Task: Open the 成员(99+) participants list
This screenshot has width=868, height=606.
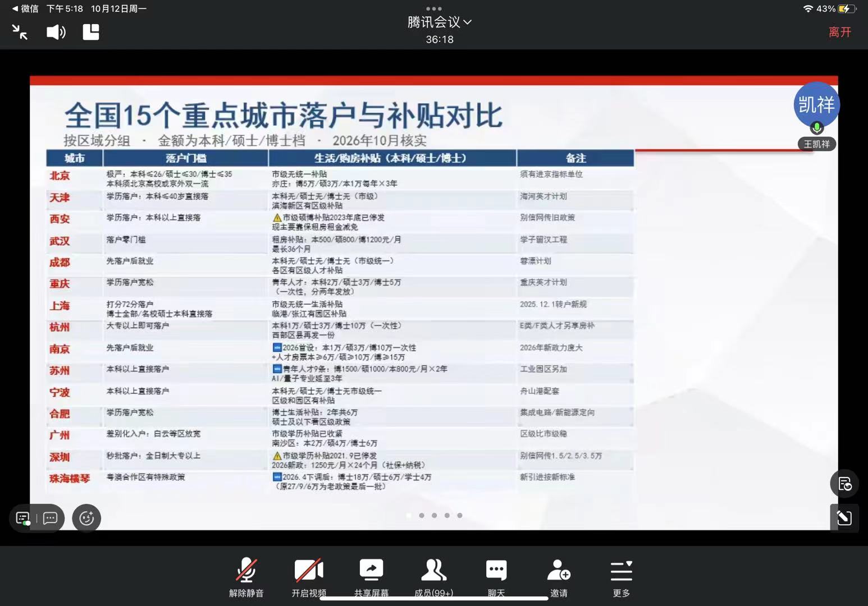Action: (x=433, y=577)
